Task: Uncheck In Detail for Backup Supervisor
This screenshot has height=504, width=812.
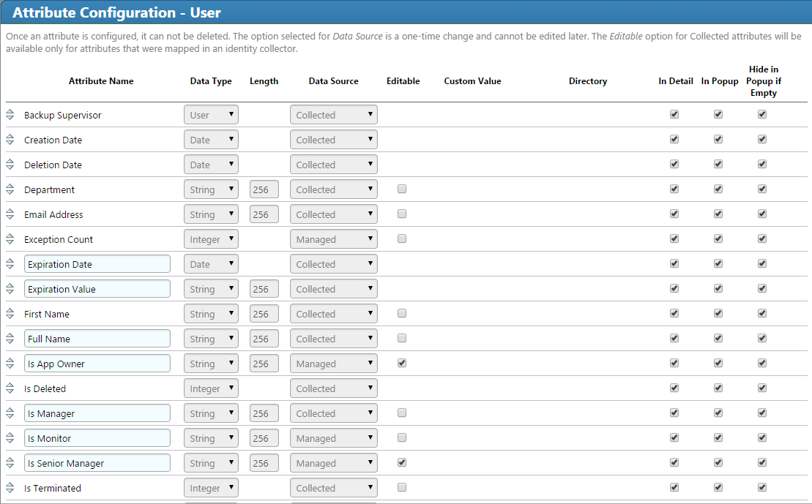Action: pos(674,114)
